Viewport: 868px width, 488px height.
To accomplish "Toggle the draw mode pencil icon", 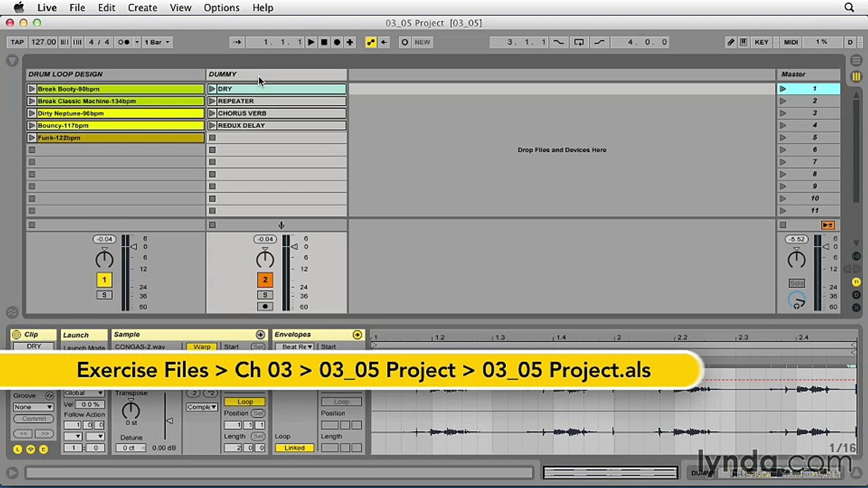I will point(730,42).
